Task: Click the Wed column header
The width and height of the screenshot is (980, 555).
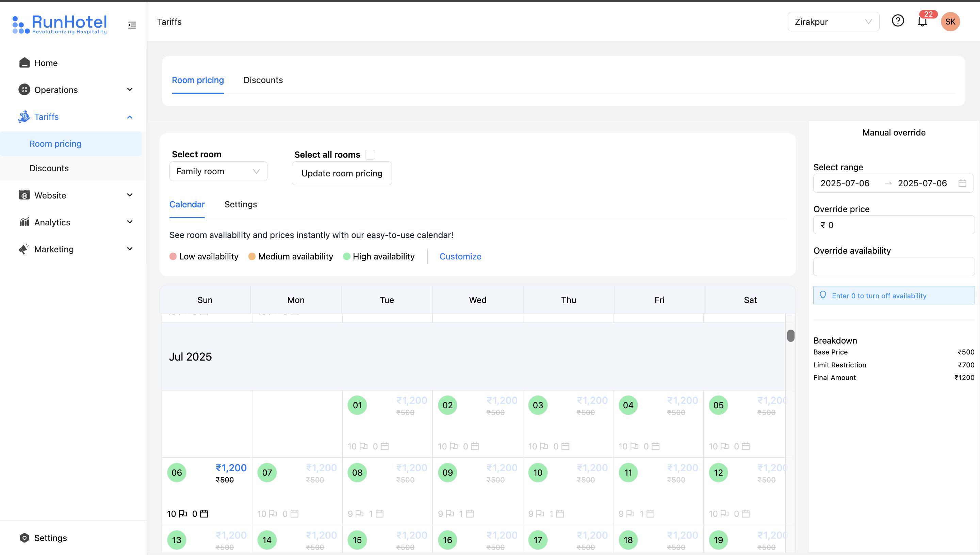Action: click(x=477, y=300)
